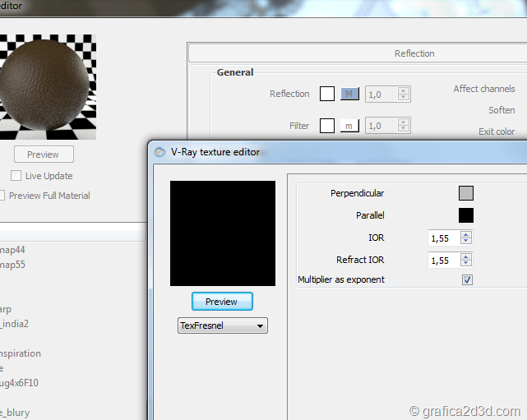
Task: Click the IOR value input field
Action: point(444,238)
